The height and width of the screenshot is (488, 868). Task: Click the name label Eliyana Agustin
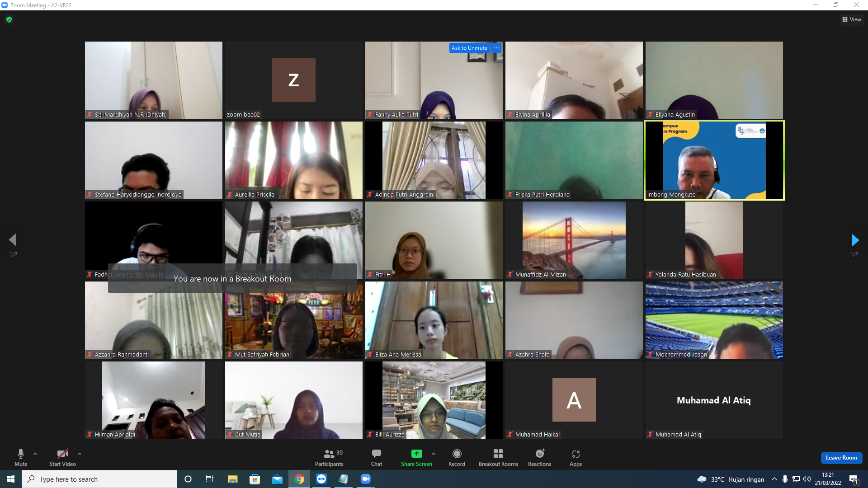coord(675,115)
